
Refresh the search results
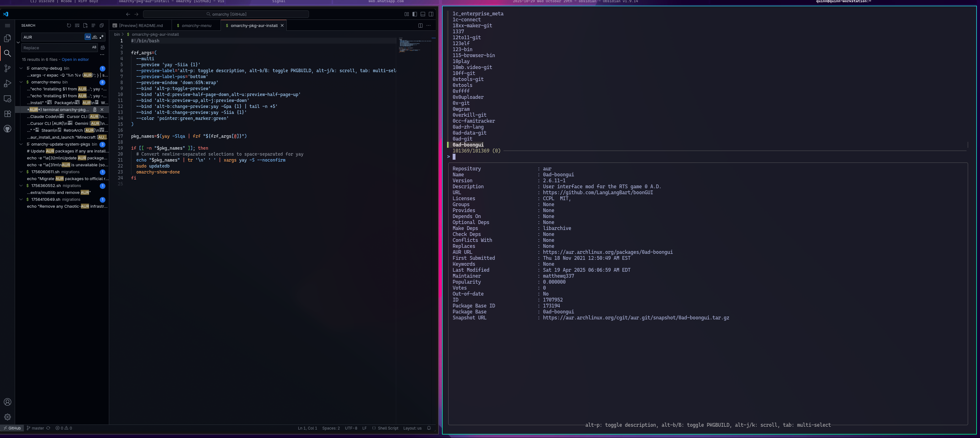[x=69, y=25]
